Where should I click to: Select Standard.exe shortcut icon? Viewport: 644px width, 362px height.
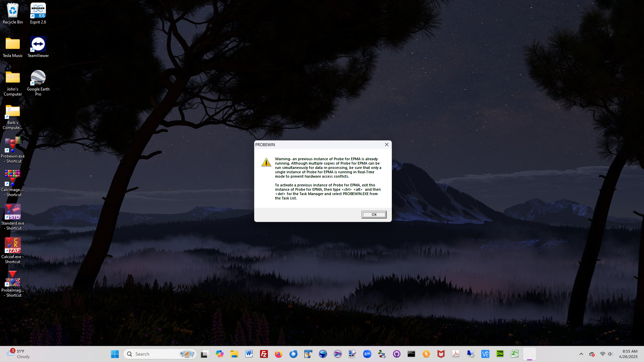point(13,212)
